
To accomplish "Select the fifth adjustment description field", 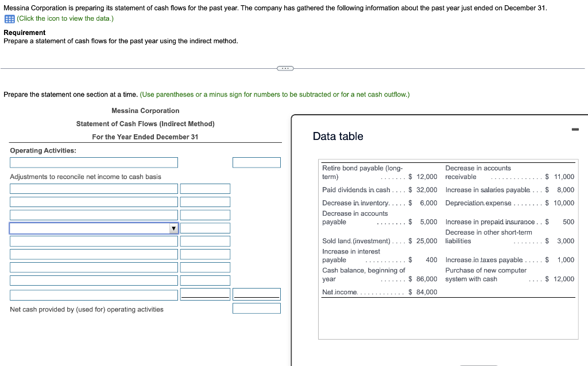I will click(94, 242).
